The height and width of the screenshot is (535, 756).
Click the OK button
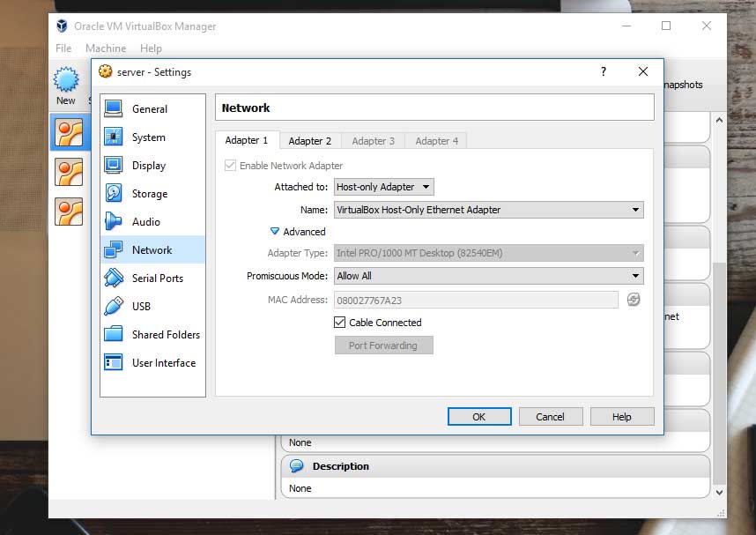[479, 416]
